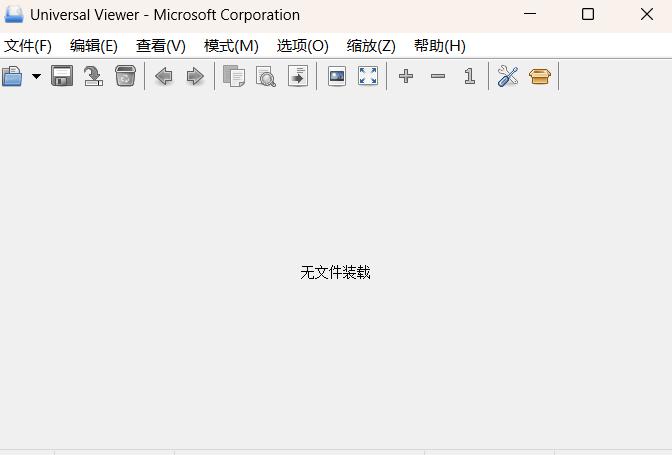Viewport: 672px width, 455px height.
Task: Click the Find magnifier toolbar icon
Action: [266, 76]
